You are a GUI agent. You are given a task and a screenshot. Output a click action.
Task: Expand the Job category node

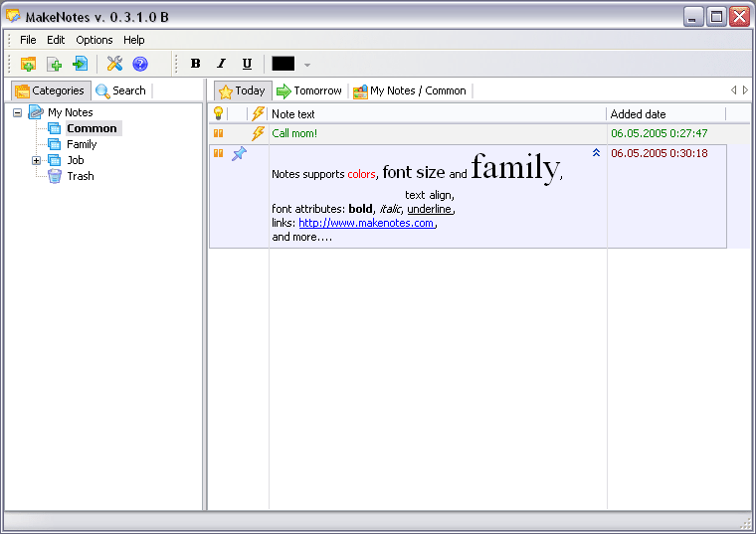(x=37, y=160)
